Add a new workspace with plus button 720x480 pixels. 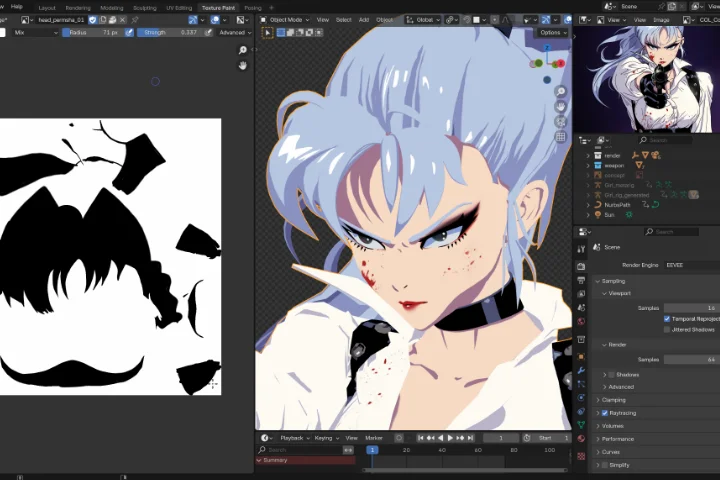click(x=271, y=8)
